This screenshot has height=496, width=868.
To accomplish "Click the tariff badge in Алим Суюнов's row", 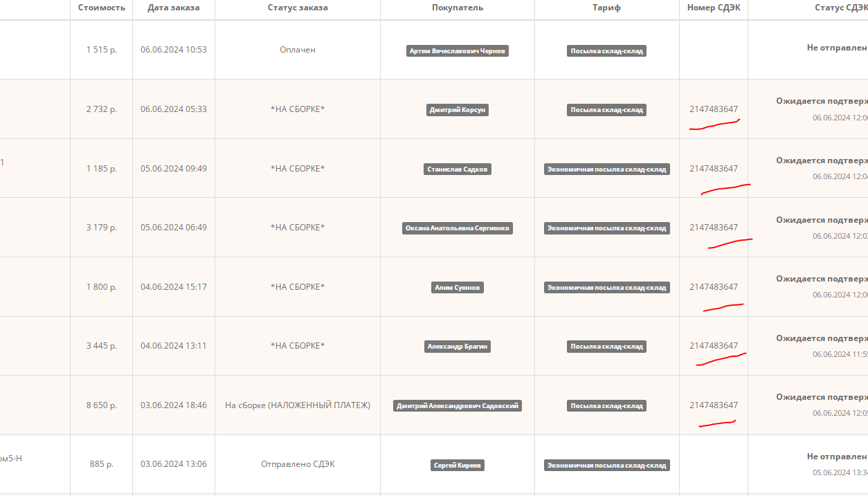I will pyautogui.click(x=607, y=288).
